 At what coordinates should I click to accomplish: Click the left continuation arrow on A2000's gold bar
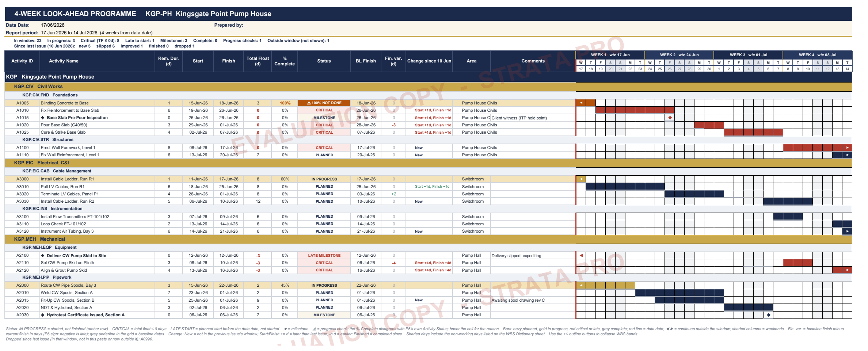pos(581,285)
